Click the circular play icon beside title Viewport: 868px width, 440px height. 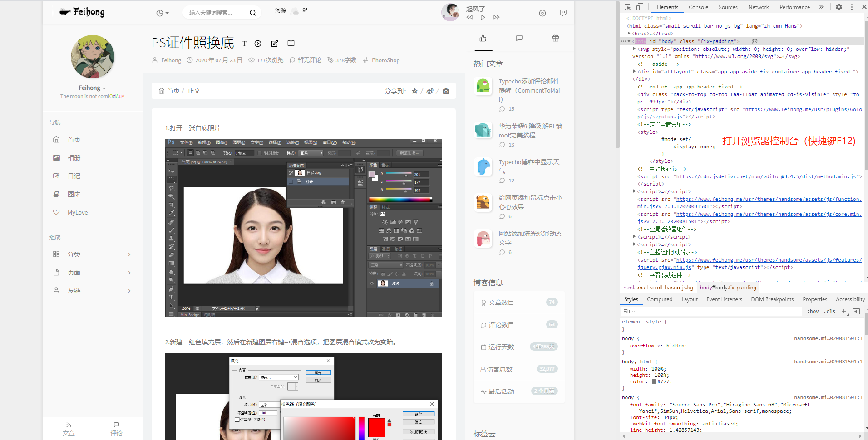coord(258,44)
